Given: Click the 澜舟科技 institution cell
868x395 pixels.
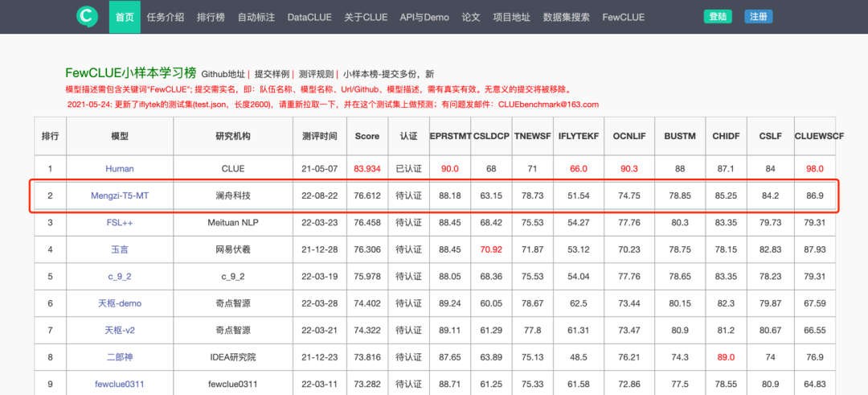Looking at the screenshot, I should click(x=233, y=195).
